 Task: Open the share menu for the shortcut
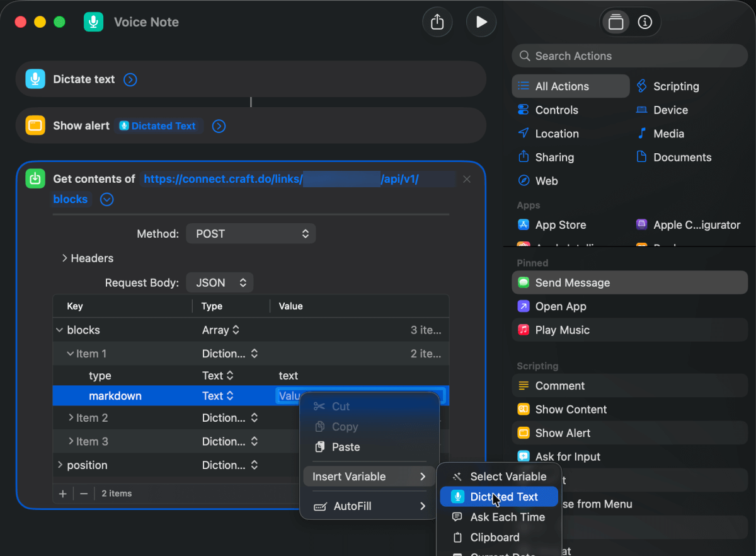(437, 21)
